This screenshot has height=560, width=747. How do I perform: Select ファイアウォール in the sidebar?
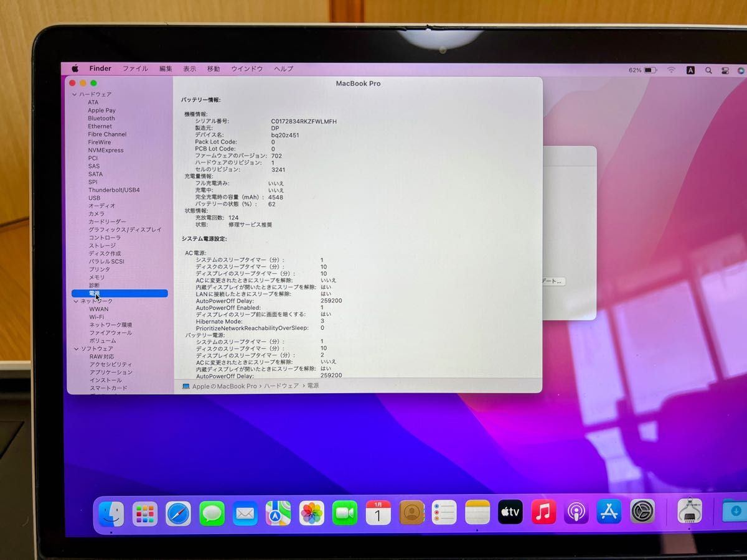111,333
